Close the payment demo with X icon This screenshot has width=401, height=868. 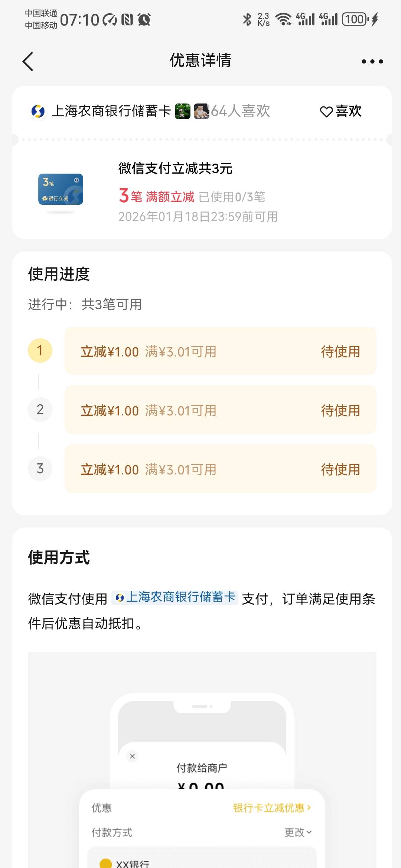(132, 756)
